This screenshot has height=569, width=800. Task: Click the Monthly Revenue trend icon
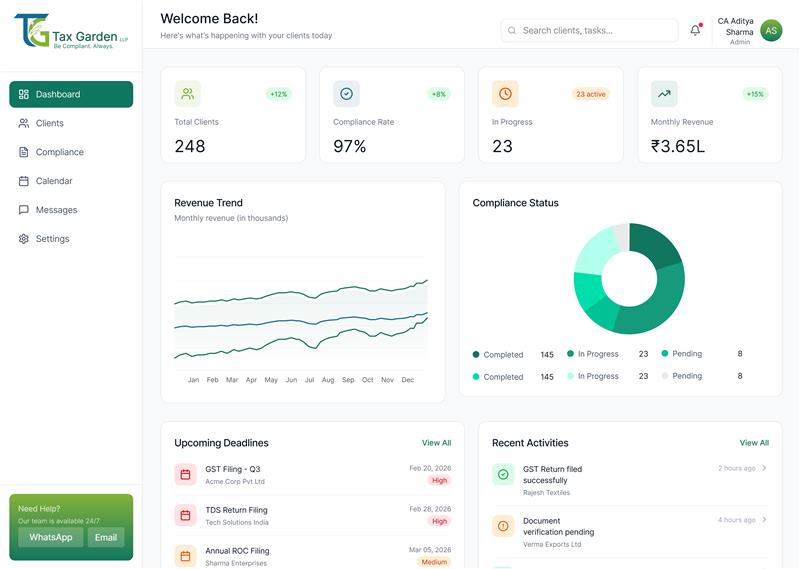point(664,94)
